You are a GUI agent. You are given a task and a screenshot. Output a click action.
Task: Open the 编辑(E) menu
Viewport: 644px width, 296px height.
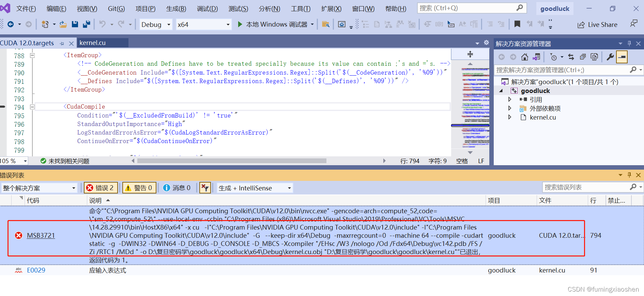click(x=57, y=9)
